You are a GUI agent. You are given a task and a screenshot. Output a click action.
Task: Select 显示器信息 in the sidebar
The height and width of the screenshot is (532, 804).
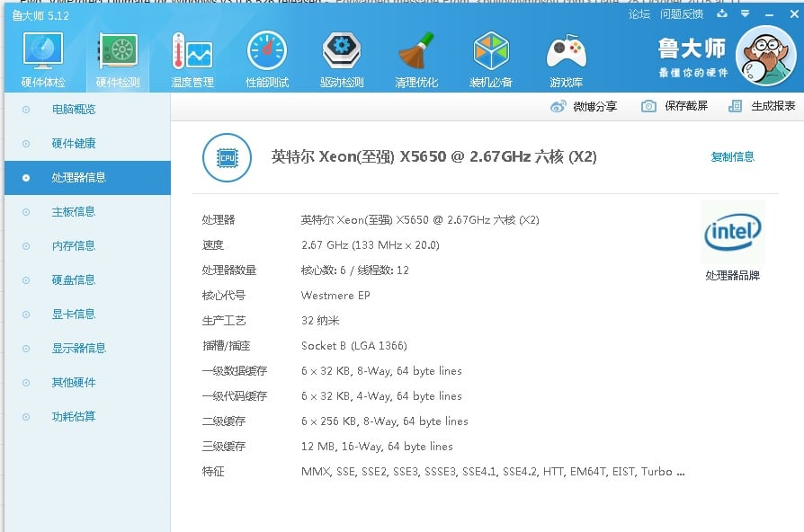click(x=87, y=349)
